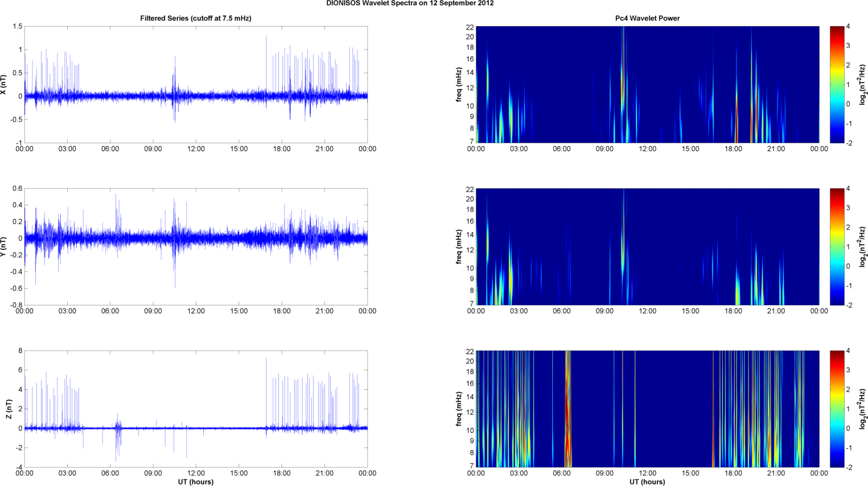Click the 'X (nT)' axis label
The image size is (868, 486).
click(3, 85)
